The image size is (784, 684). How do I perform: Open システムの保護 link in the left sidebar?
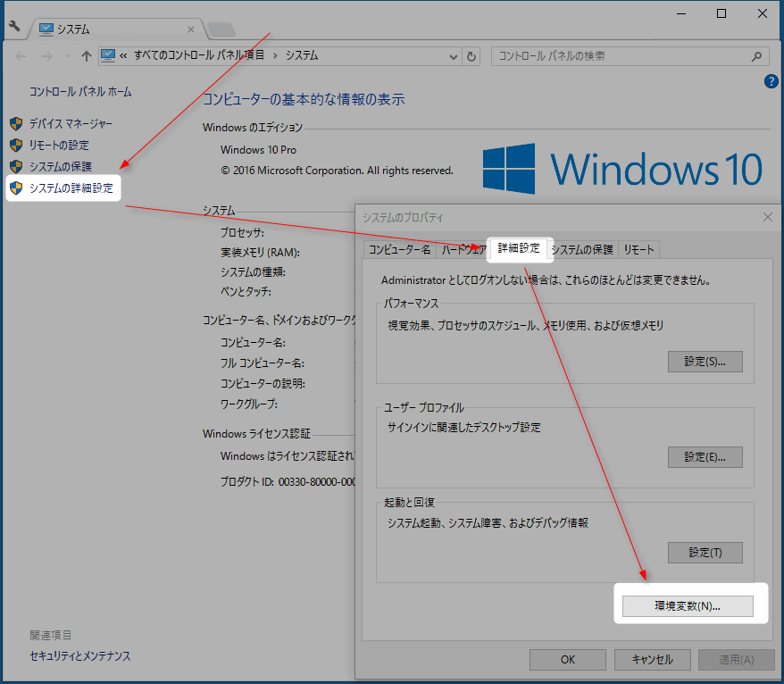coord(61,166)
